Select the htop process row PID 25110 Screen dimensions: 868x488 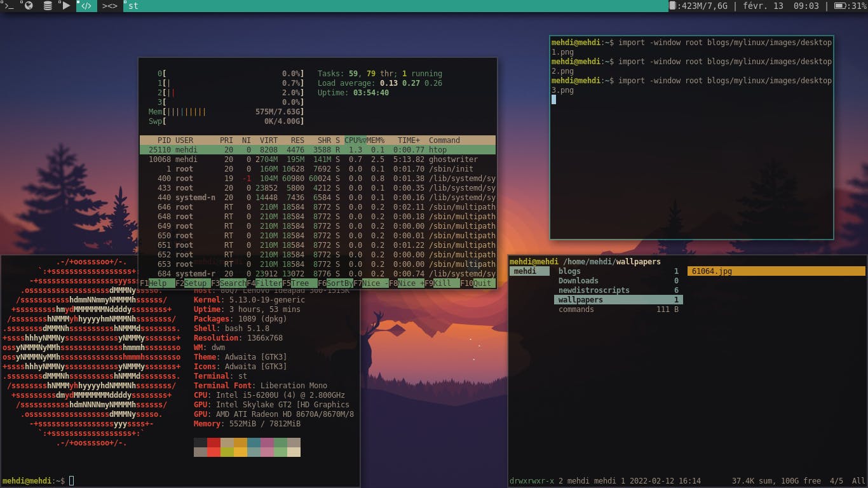click(318, 150)
